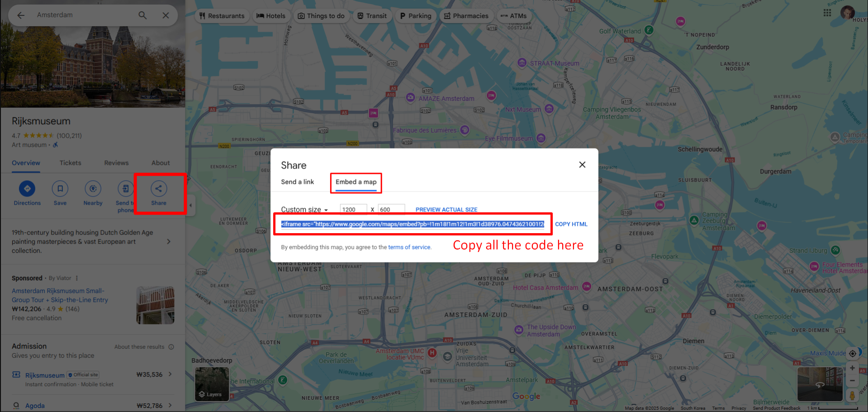Screen dimensions: 868x412
Task: Click the search magnifier icon
Action: point(142,15)
